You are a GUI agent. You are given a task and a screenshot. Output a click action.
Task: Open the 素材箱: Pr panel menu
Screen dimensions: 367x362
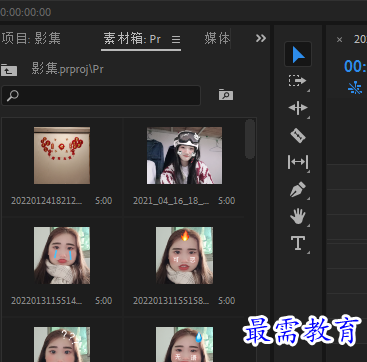pyautogui.click(x=176, y=40)
